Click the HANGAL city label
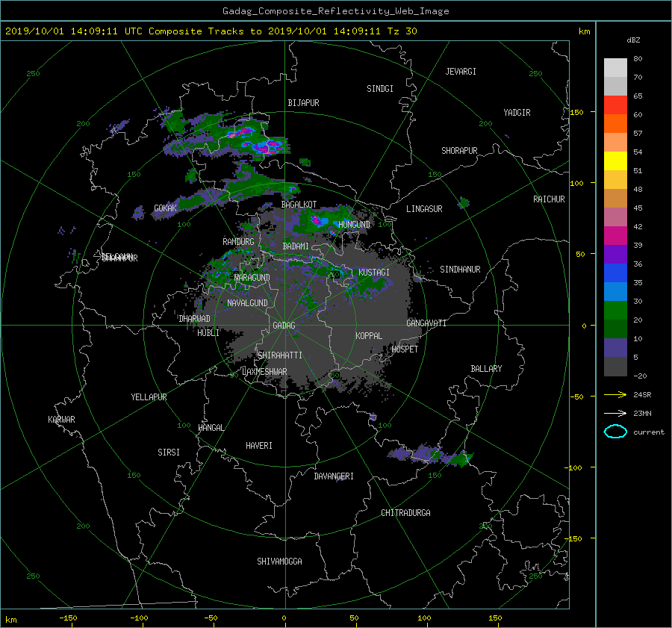Screen dimensions: 672x628 tap(211, 427)
